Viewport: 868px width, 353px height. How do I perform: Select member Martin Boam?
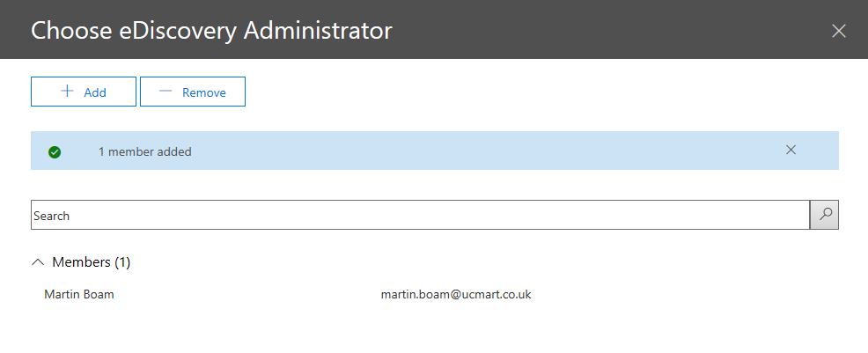[79, 294]
